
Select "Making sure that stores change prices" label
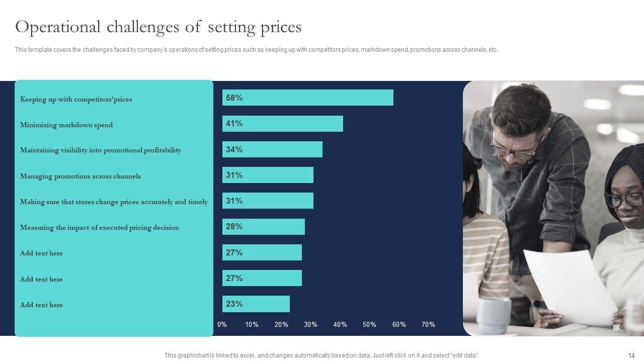point(114,202)
